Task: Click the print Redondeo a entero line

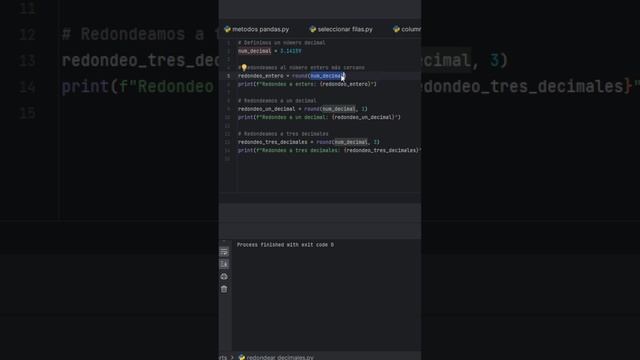Action: (307, 84)
